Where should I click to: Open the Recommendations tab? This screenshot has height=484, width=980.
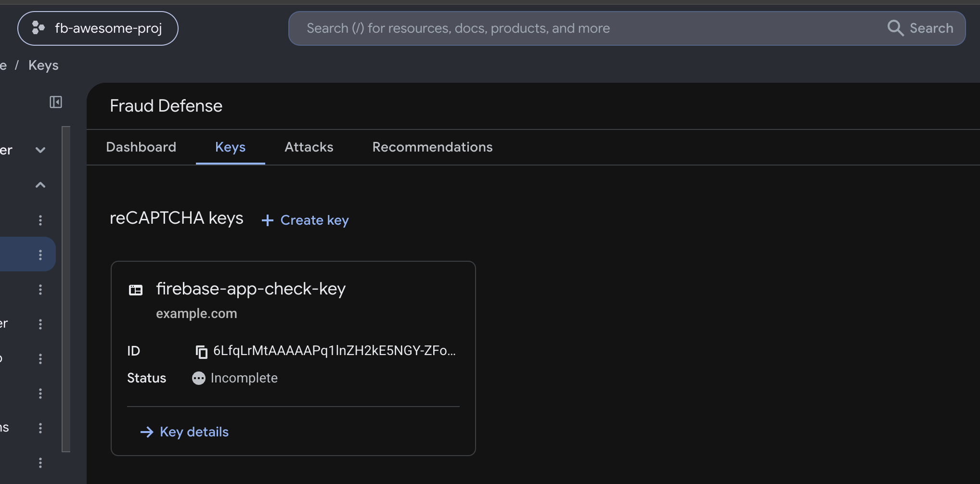point(432,147)
